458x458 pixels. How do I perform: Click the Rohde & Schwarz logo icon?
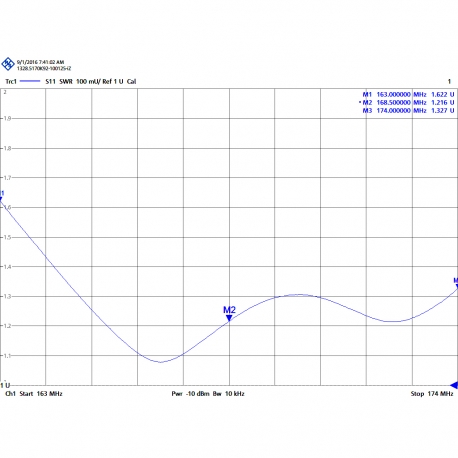(8, 64)
